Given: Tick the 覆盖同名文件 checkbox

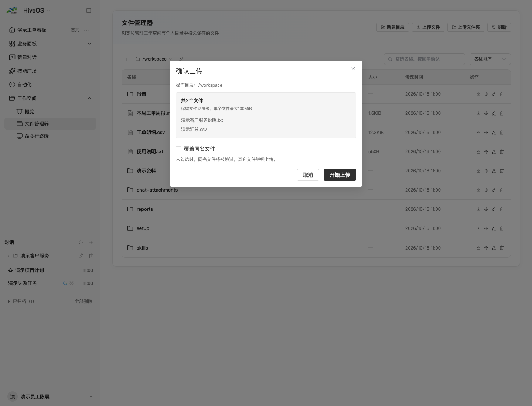Looking at the screenshot, I should coord(178,149).
